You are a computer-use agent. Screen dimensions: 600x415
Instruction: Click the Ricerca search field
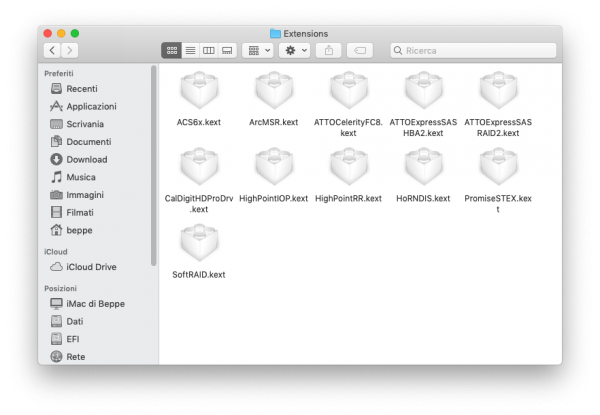(473, 50)
